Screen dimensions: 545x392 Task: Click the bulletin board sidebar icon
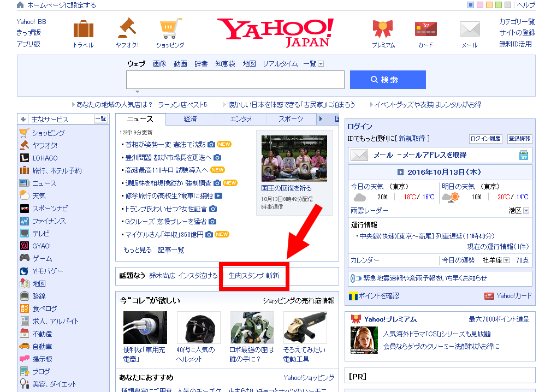pos(25,359)
